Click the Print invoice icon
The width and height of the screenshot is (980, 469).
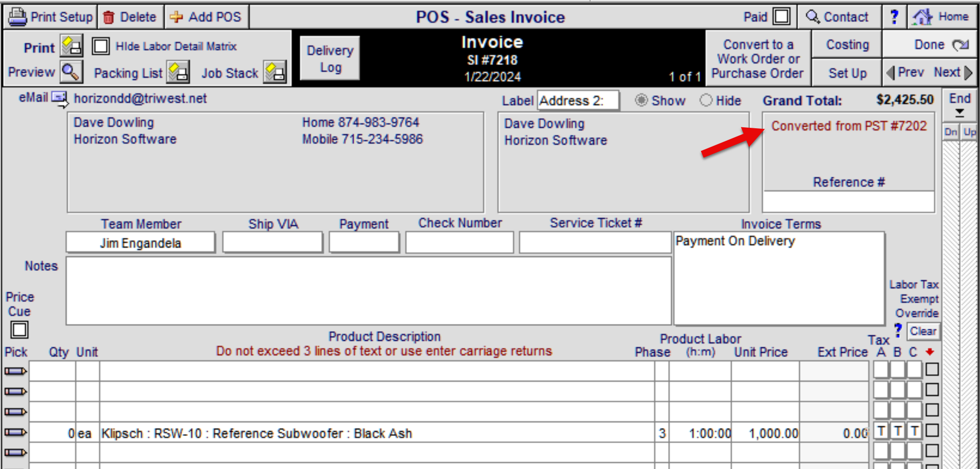coord(72,46)
